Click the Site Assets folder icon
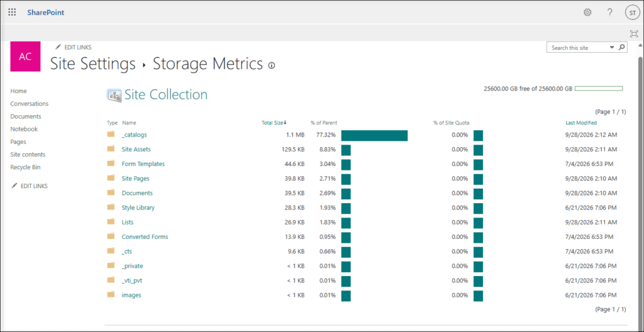The width and height of the screenshot is (644, 332). click(x=111, y=149)
